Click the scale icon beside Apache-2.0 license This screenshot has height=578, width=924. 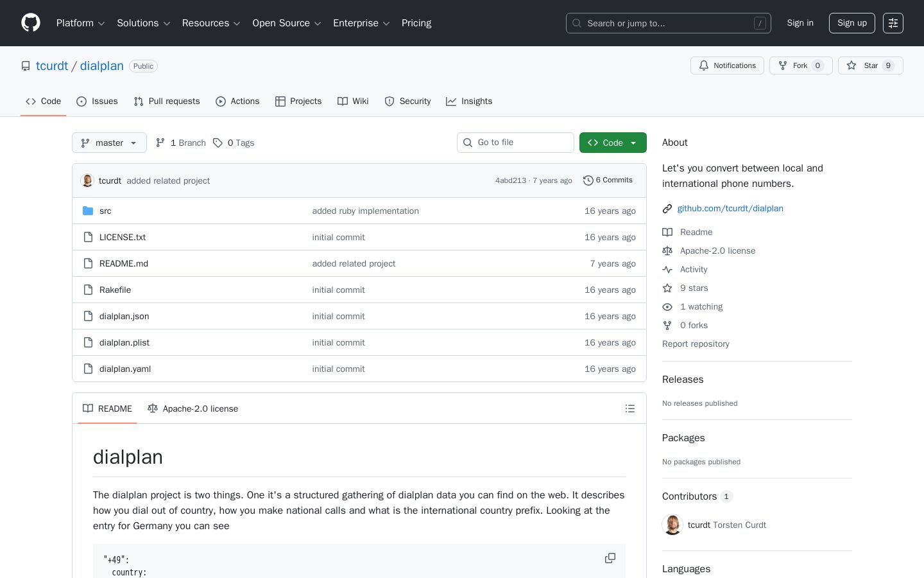[x=667, y=251]
